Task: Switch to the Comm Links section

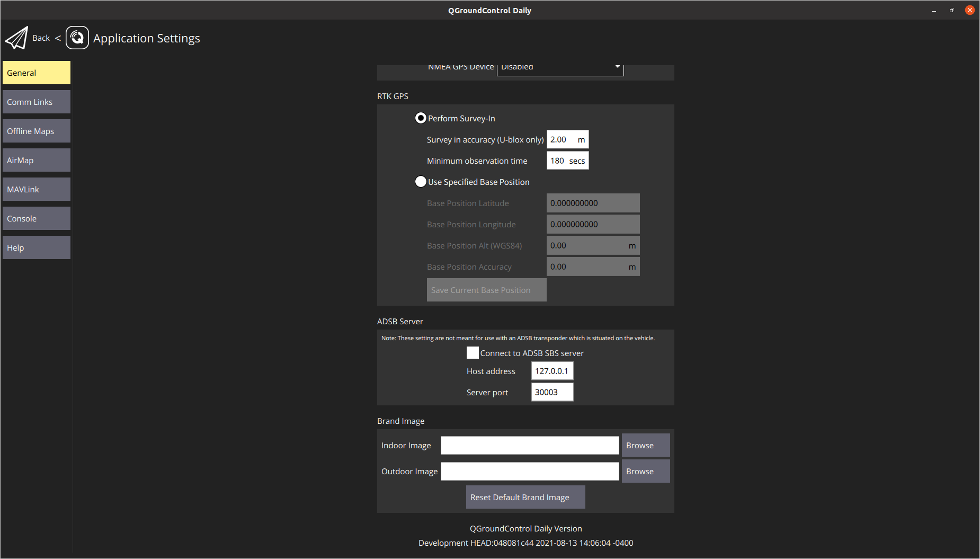Action: point(36,101)
